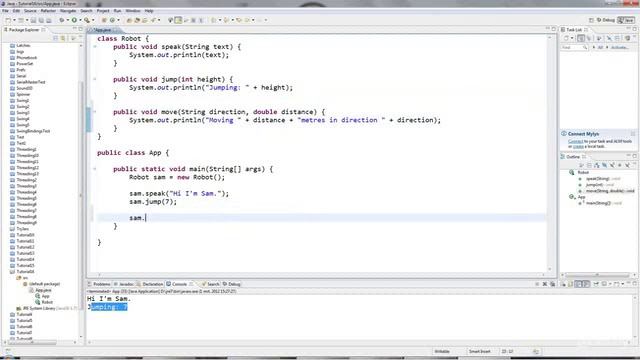Toggle Categorized view in Task List

tap(581, 38)
